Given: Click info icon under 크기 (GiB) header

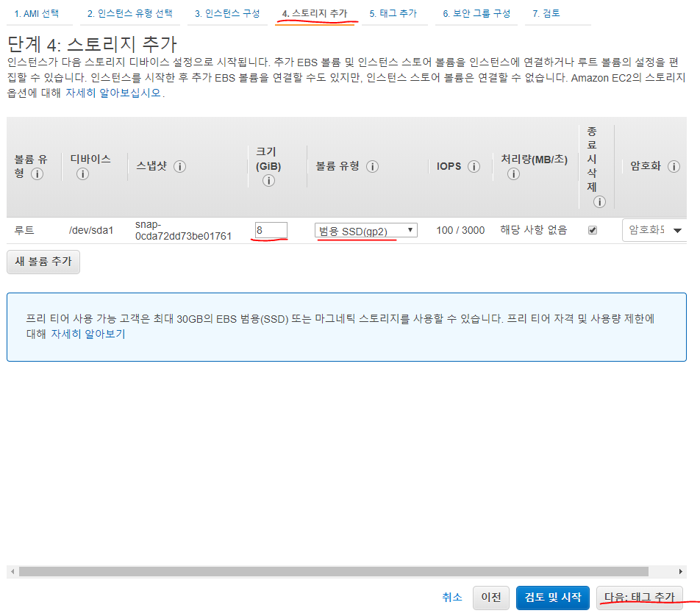Looking at the screenshot, I should tap(268, 180).
